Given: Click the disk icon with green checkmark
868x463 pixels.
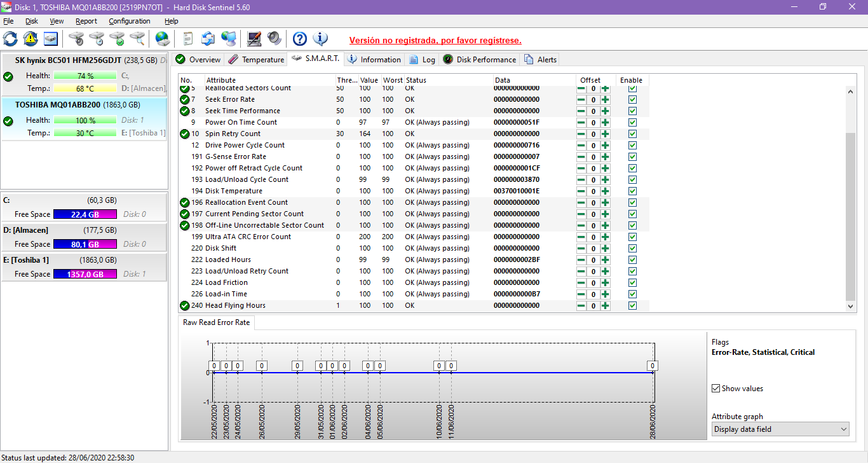Looking at the screenshot, I should tap(117, 39).
